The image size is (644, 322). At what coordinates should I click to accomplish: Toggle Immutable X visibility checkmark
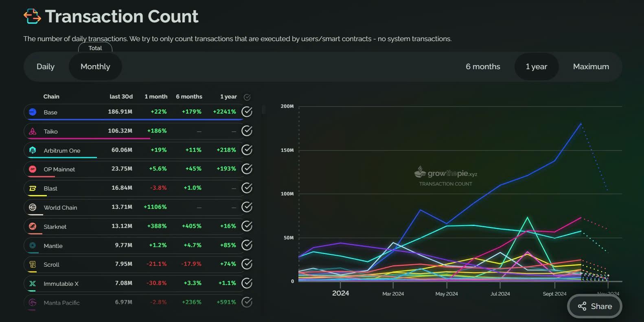click(x=247, y=283)
